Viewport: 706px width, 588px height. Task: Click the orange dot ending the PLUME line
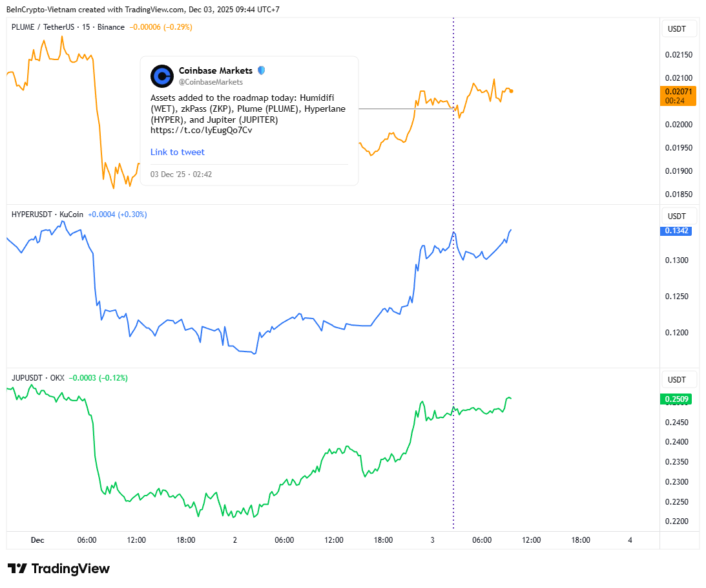(511, 91)
